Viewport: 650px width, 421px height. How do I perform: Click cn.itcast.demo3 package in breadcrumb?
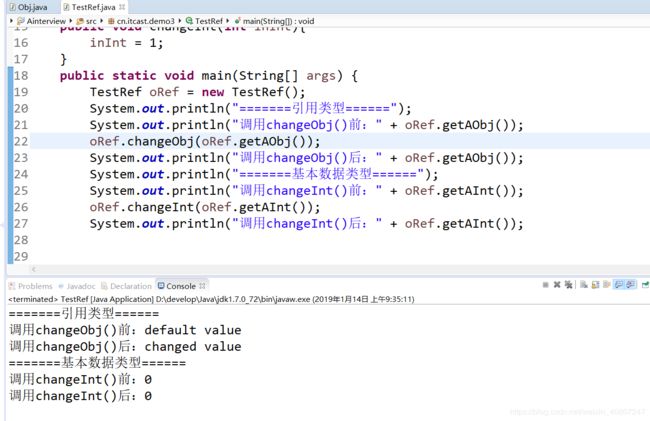point(141,21)
